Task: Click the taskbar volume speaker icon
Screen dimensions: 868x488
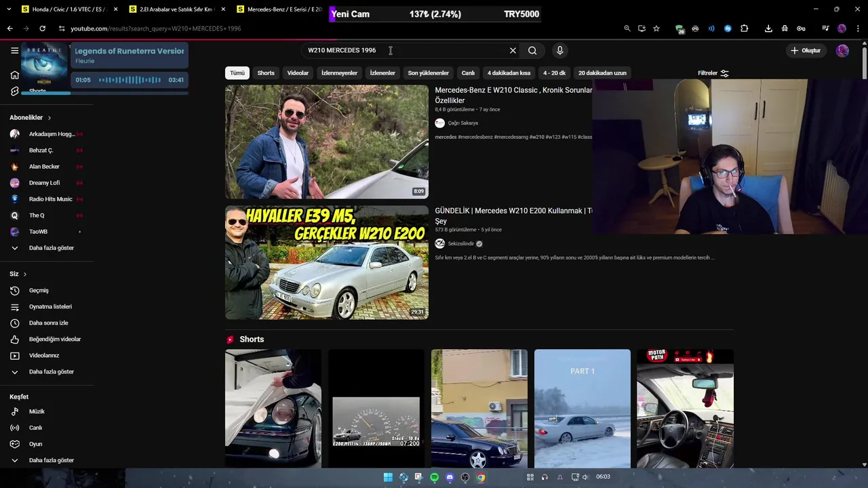Action: coord(585,477)
